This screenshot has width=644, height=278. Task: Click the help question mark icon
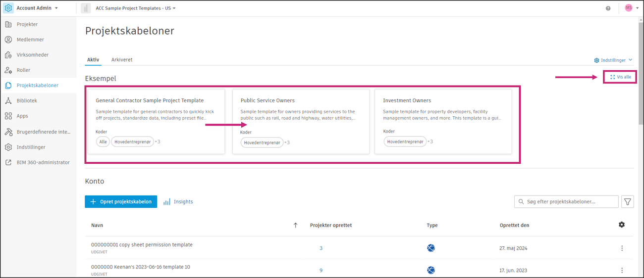[x=608, y=8]
